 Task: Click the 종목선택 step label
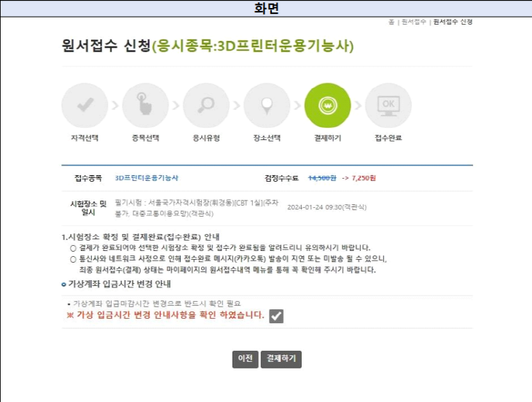click(x=145, y=138)
